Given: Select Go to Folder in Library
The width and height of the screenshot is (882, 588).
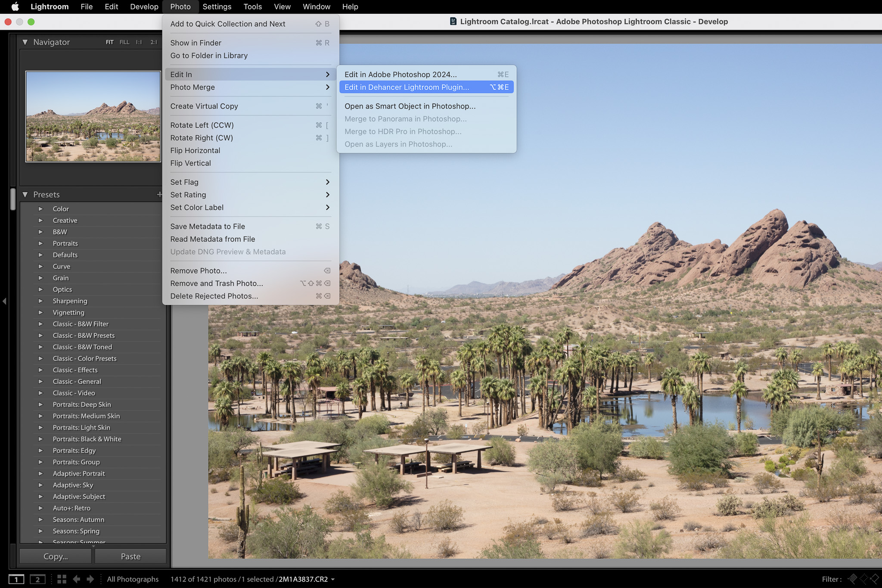Looking at the screenshot, I should [251, 56].
